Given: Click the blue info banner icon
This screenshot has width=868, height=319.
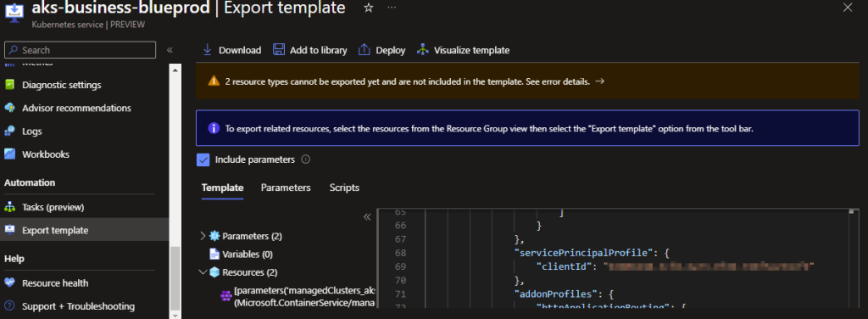Looking at the screenshot, I should [214, 128].
